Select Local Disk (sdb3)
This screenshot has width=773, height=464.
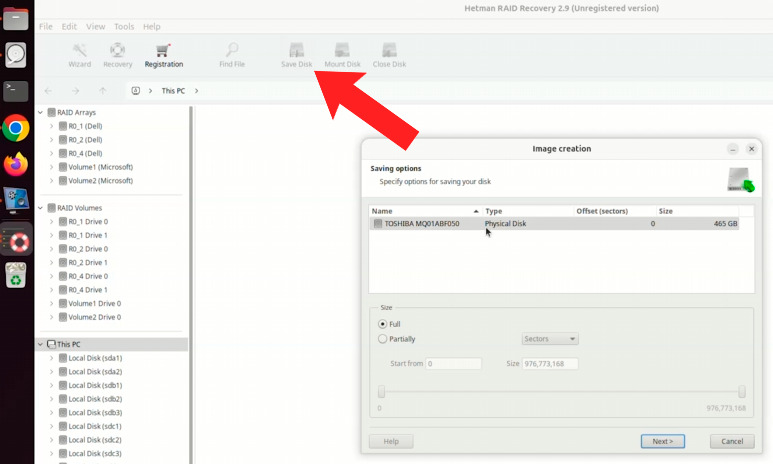[x=95, y=413]
